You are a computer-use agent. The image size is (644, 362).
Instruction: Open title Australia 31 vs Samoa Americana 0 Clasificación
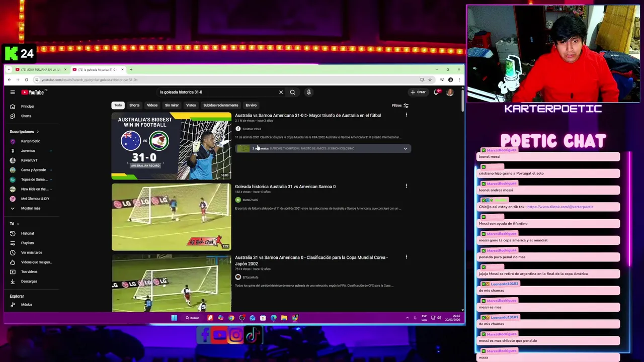[x=311, y=260]
